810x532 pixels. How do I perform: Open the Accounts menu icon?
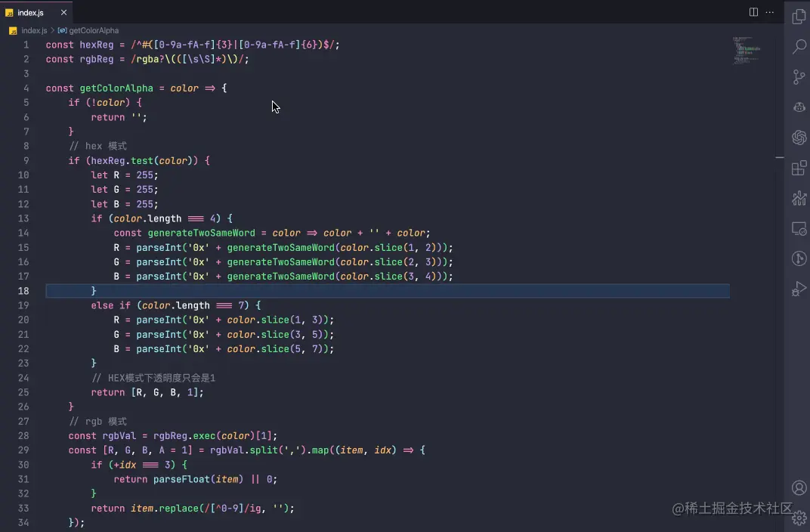(x=799, y=487)
